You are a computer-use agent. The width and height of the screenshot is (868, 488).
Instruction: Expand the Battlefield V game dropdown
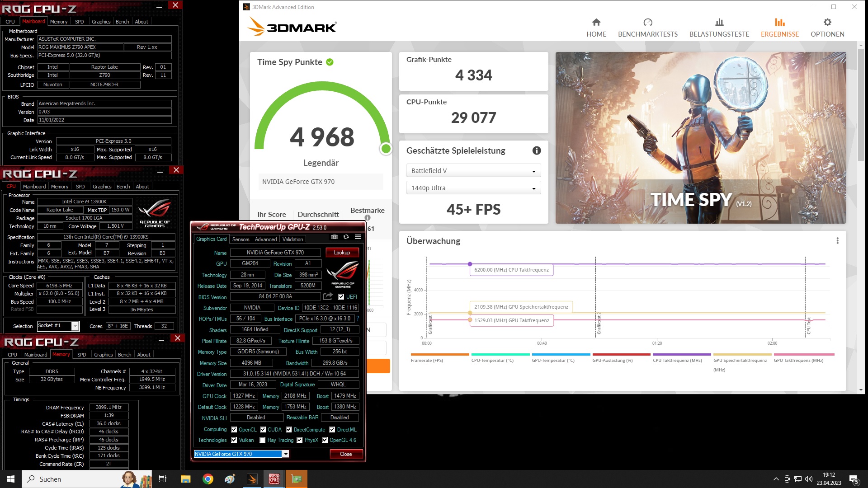(x=473, y=171)
